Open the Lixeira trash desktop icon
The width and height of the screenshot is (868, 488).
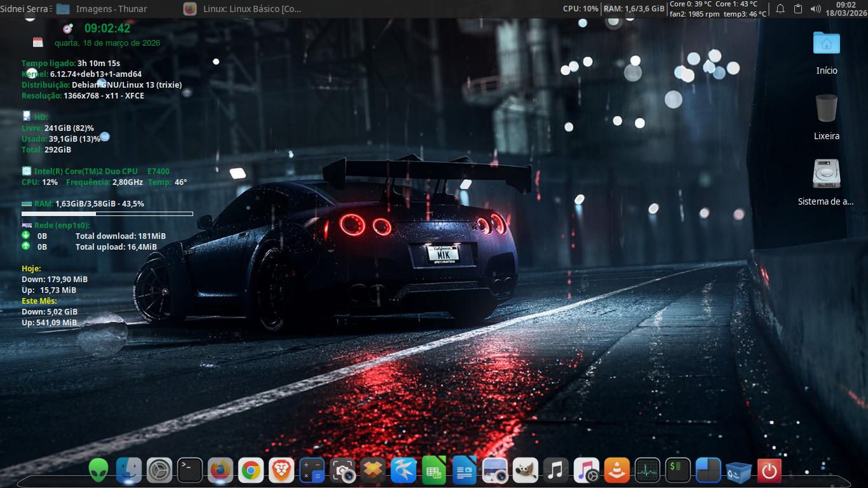(827, 109)
